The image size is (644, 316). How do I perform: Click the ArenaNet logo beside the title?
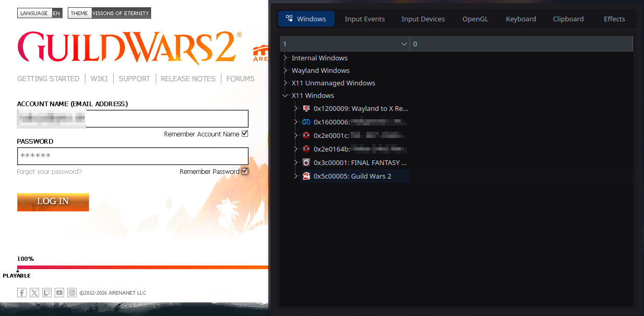click(261, 53)
